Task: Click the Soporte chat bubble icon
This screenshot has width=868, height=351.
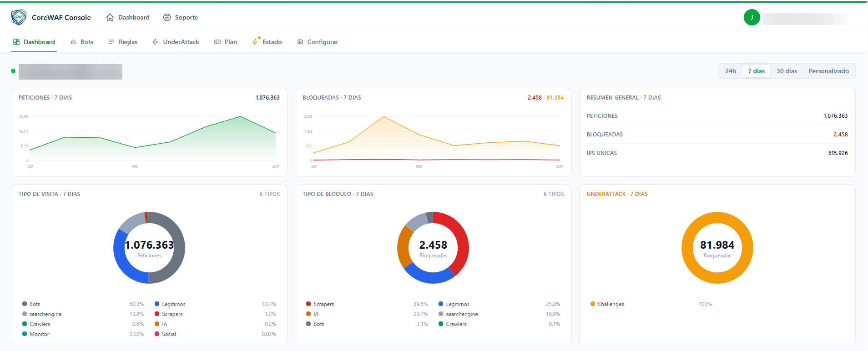Action: [x=167, y=17]
